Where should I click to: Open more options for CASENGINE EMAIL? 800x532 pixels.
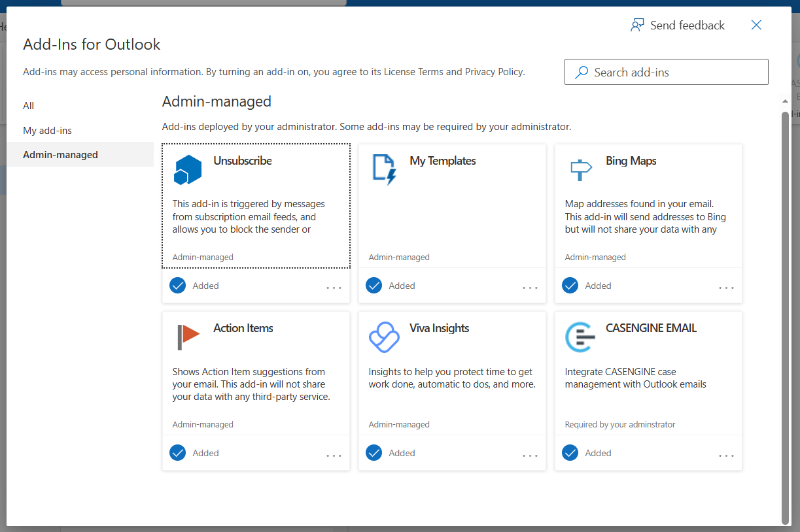[x=727, y=456]
